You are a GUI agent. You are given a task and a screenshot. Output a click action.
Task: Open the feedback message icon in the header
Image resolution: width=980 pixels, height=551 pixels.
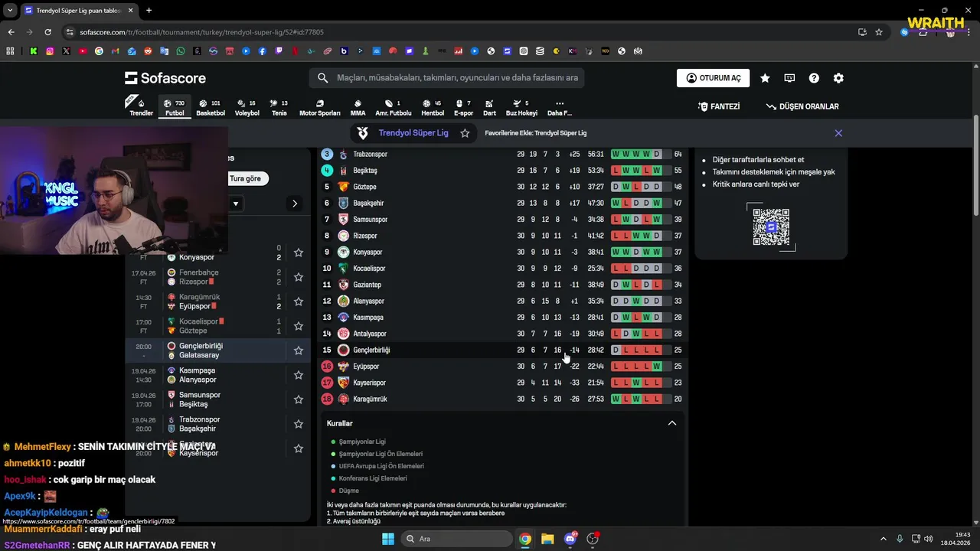click(789, 78)
